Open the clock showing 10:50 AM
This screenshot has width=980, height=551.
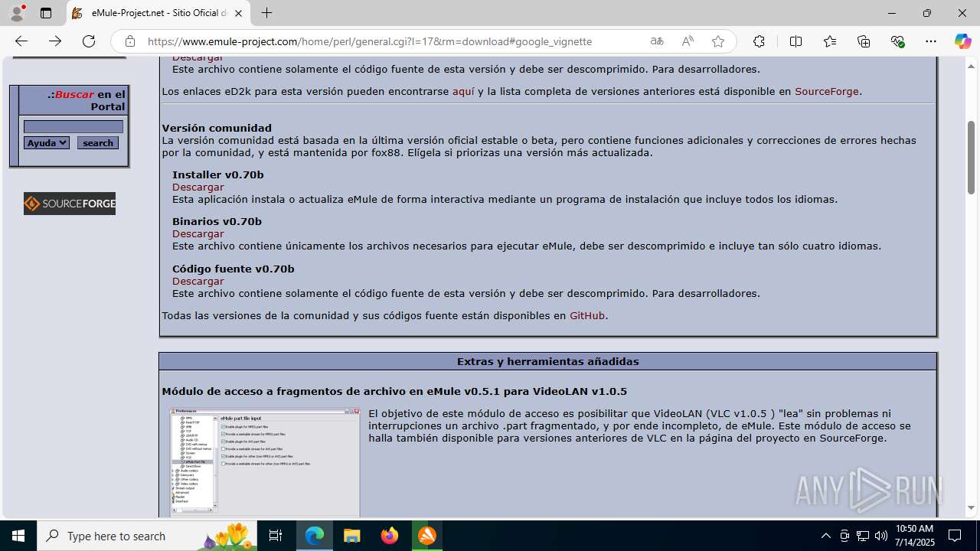(915, 536)
